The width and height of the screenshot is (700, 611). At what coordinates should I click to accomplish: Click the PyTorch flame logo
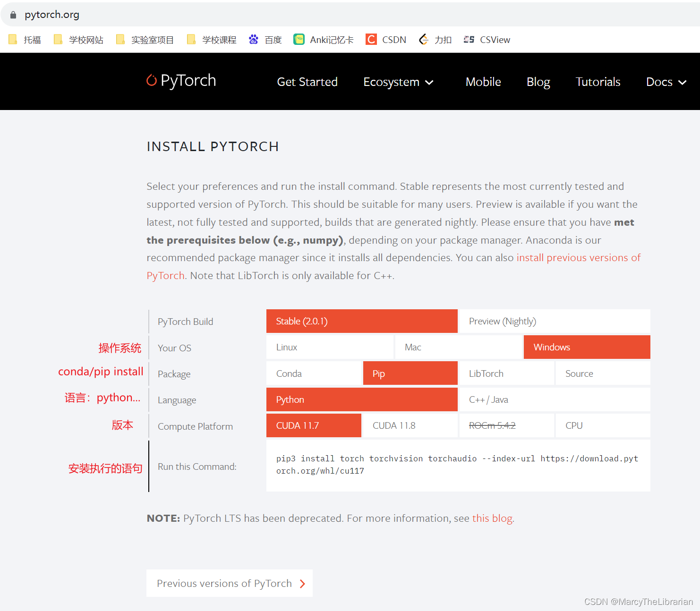point(151,80)
